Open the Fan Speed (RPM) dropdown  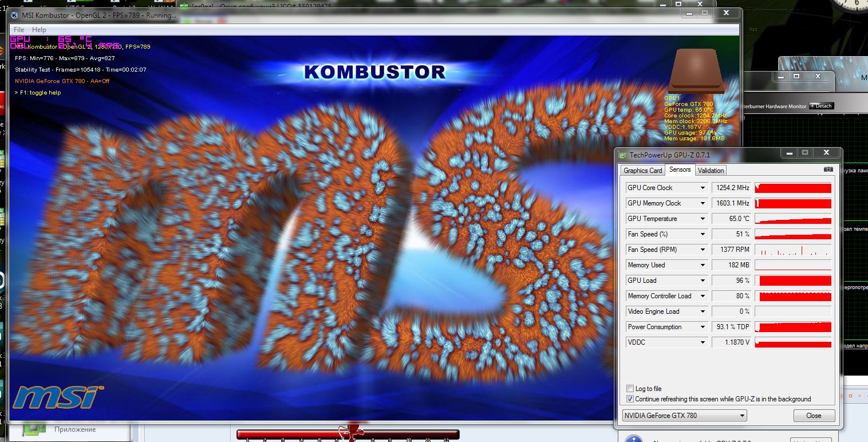tap(703, 250)
